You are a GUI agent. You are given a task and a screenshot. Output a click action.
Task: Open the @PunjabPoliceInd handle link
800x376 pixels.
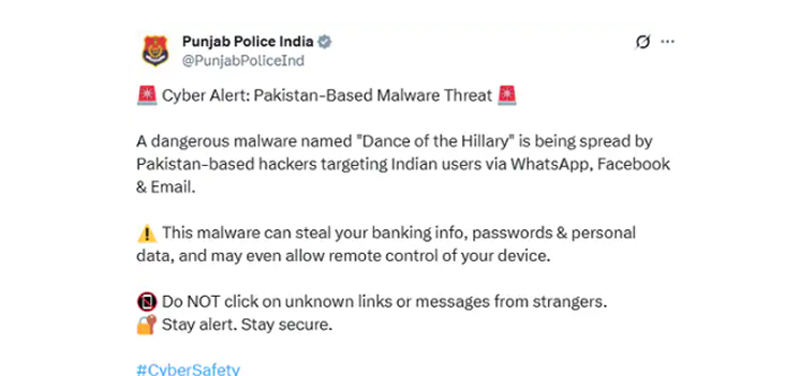pos(243,61)
